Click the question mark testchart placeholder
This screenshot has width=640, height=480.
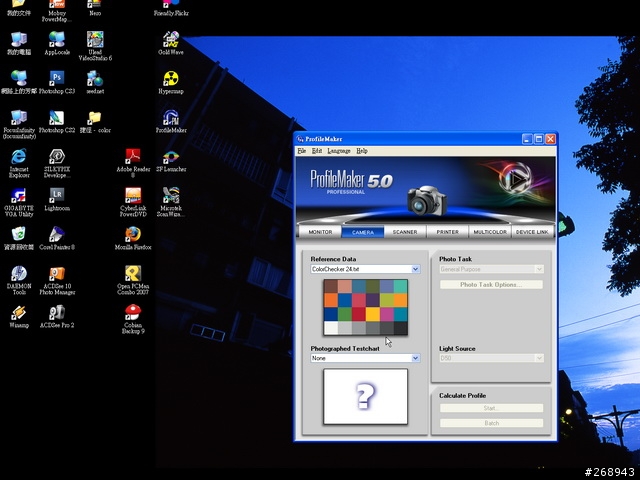(x=365, y=396)
